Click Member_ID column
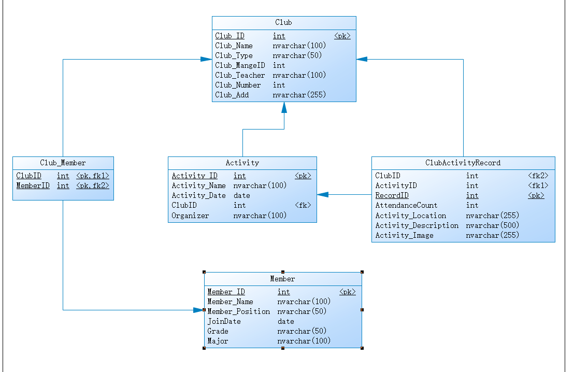 coord(226,292)
